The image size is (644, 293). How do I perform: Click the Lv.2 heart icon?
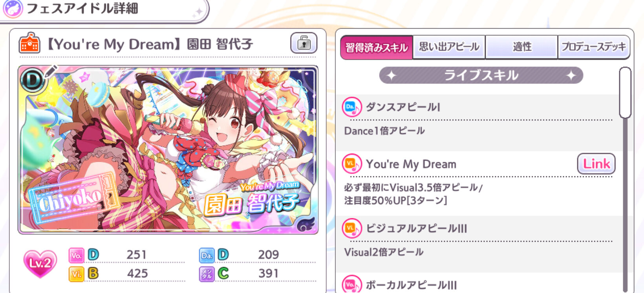point(40,264)
